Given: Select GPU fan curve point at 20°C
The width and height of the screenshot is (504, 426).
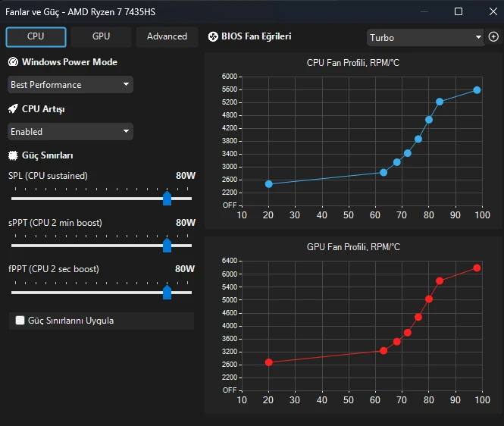Looking at the screenshot, I should (x=269, y=362).
